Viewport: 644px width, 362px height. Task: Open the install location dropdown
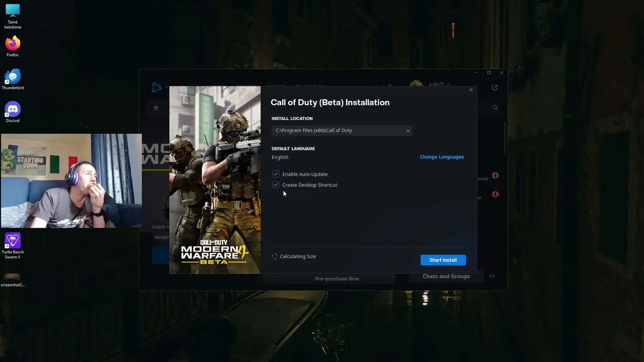(x=342, y=131)
